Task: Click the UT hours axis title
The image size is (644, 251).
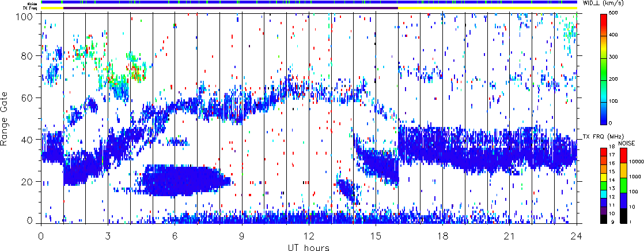Action: point(308,248)
